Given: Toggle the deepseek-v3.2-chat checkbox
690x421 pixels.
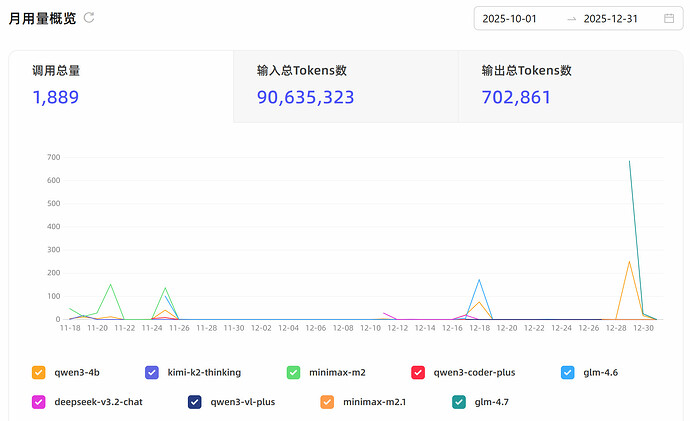Looking at the screenshot, I should (x=39, y=402).
